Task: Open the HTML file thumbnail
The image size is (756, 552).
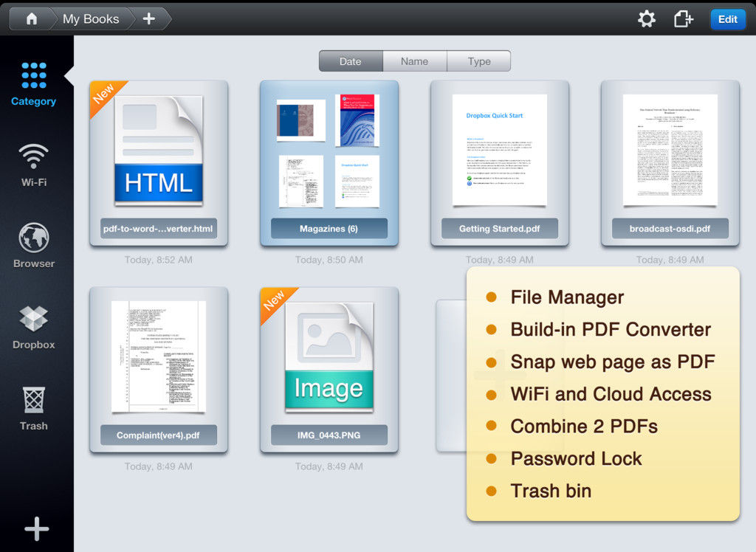Action: coord(159,150)
